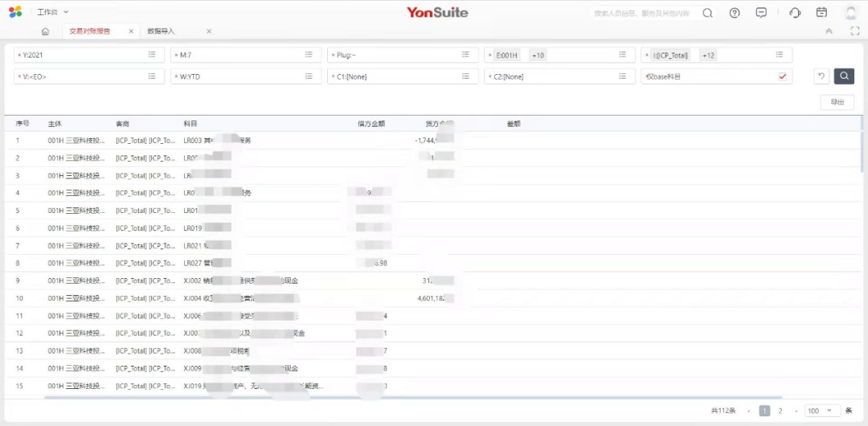This screenshot has width=868, height=426.
Task: Open the messages chat icon
Action: pos(761,13)
